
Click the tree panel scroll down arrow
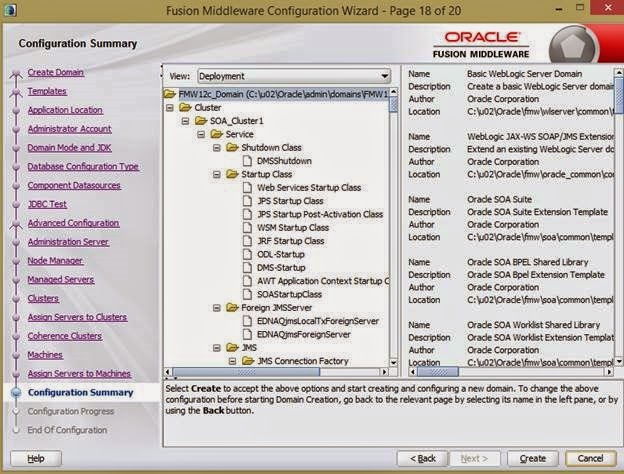pyautogui.click(x=393, y=362)
